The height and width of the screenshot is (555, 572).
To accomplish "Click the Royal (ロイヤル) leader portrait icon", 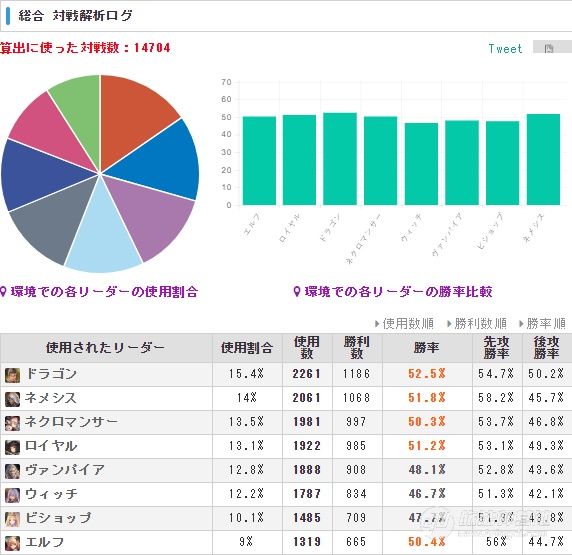I will click(12, 447).
